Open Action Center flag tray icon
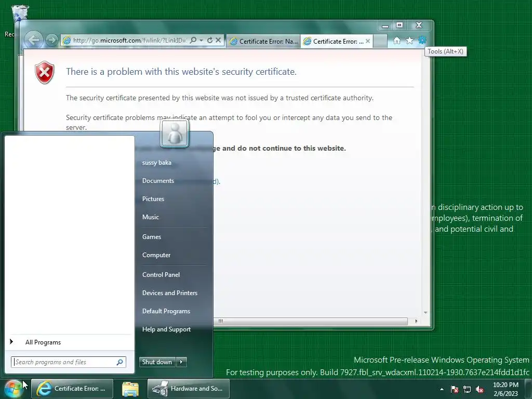The width and height of the screenshot is (532, 399). tap(455, 390)
